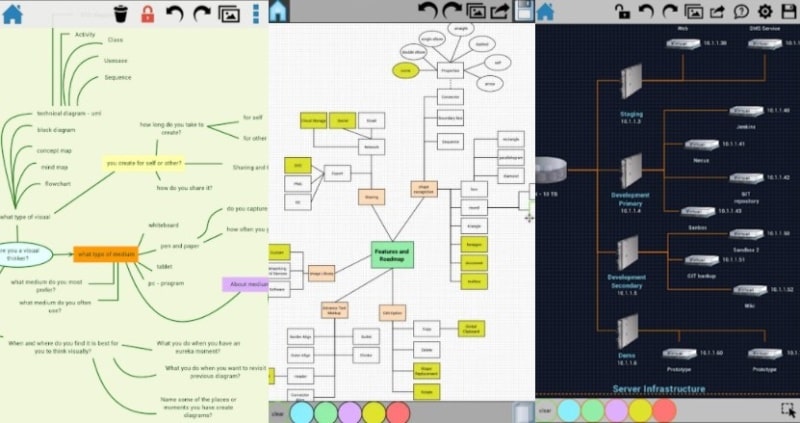Image resolution: width=800 pixels, height=423 pixels.
Task: Go home in the mind map panel
Action: point(12,14)
